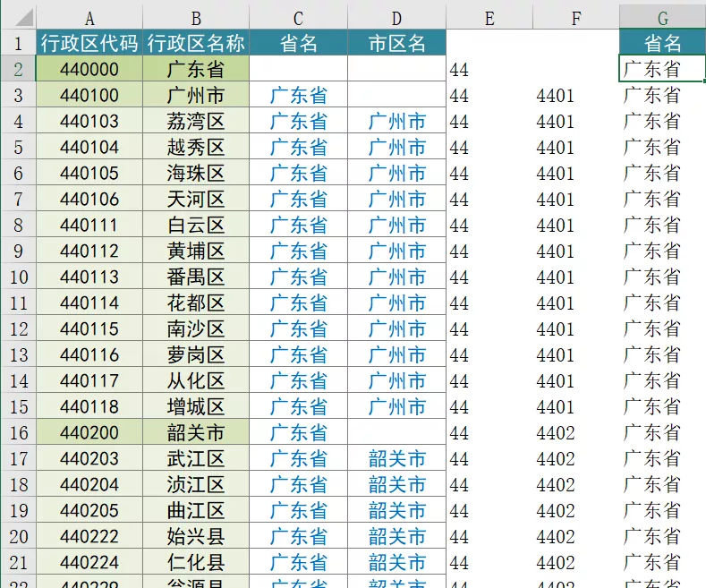Click empty cell D16 beside 韶关市 row

coord(396,432)
